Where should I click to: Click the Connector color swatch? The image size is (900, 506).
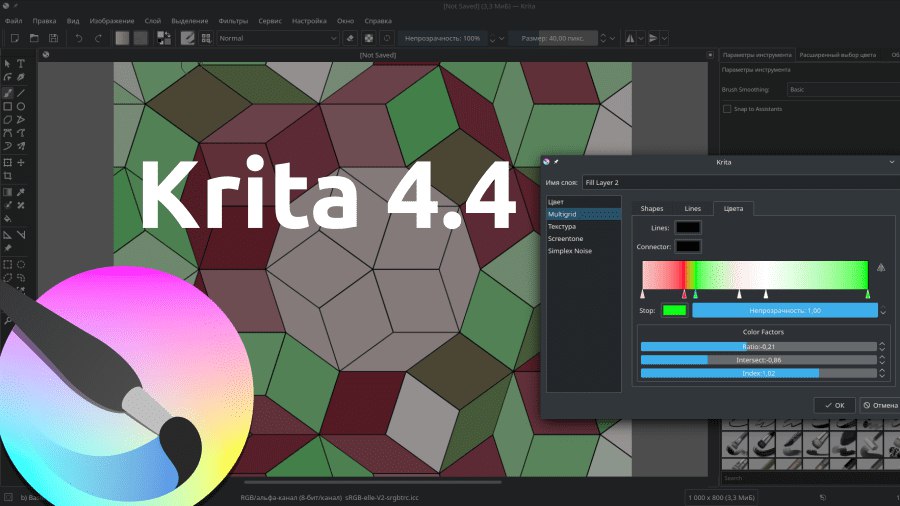coord(688,246)
